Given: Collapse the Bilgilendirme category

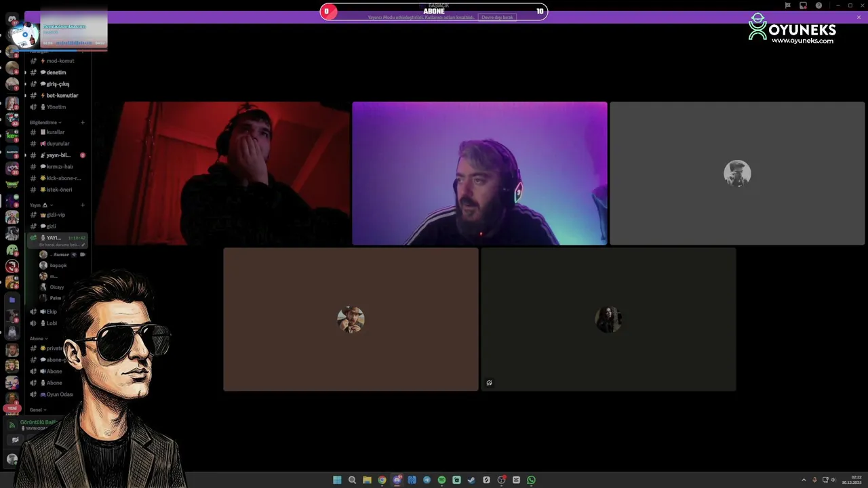Looking at the screenshot, I should pyautogui.click(x=45, y=123).
